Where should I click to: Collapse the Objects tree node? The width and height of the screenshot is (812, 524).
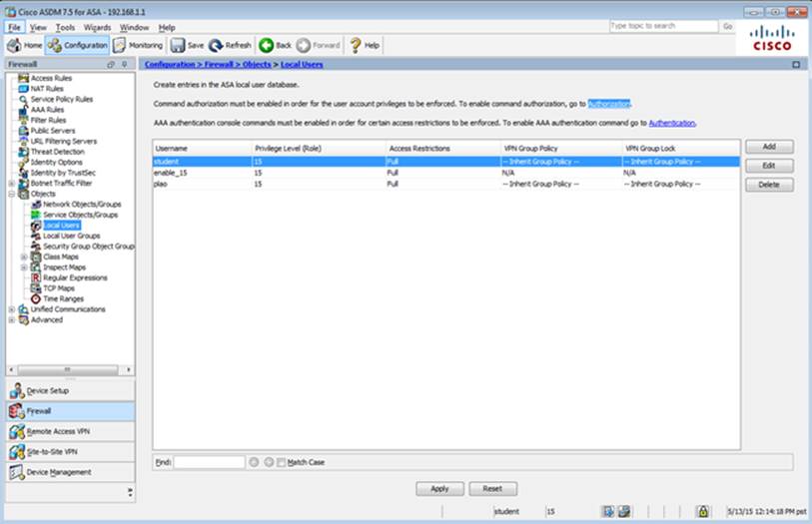[x=11, y=194]
